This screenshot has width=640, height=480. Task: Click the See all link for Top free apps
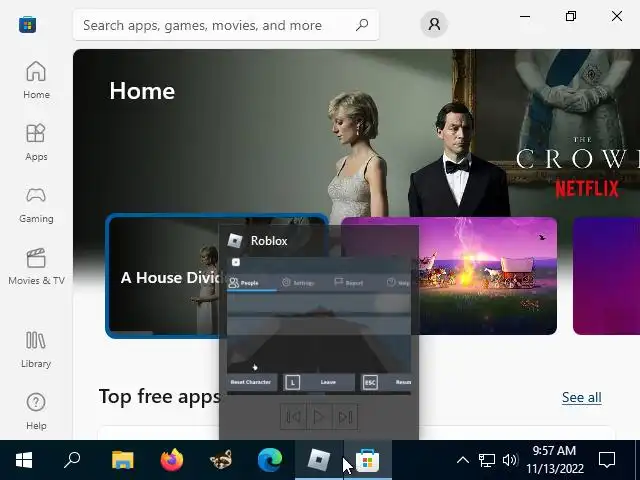point(581,397)
